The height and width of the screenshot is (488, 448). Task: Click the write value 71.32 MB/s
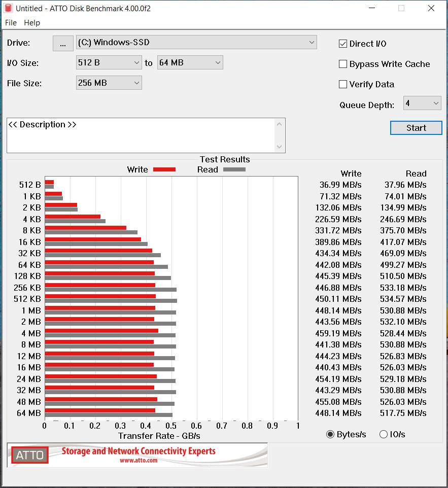(340, 196)
